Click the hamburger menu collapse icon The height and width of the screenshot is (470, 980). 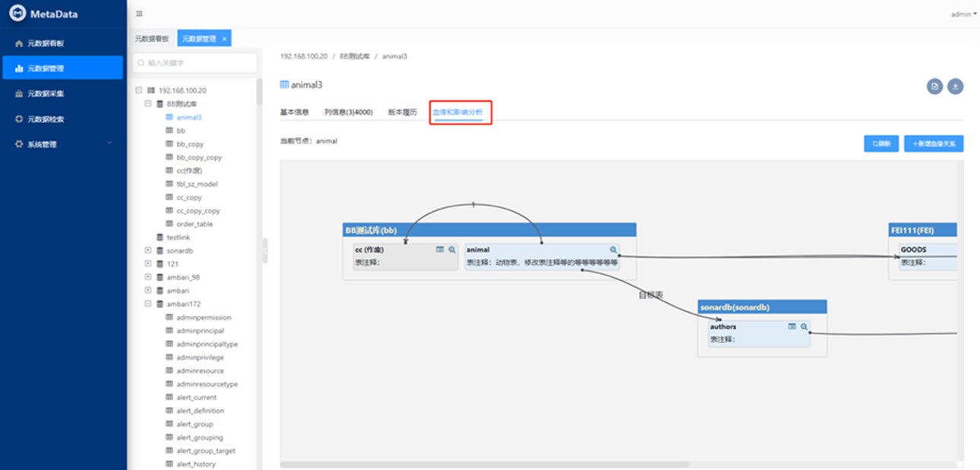coord(139,14)
